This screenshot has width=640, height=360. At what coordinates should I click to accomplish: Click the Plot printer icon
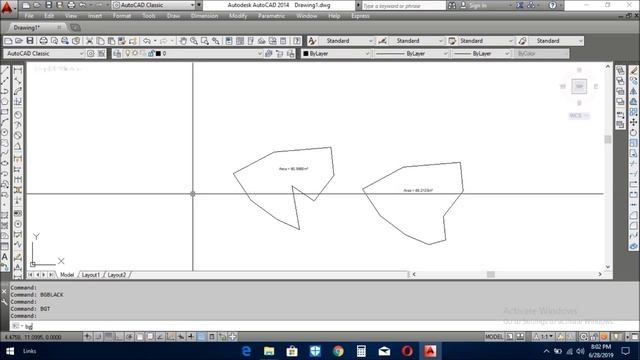click(43, 41)
